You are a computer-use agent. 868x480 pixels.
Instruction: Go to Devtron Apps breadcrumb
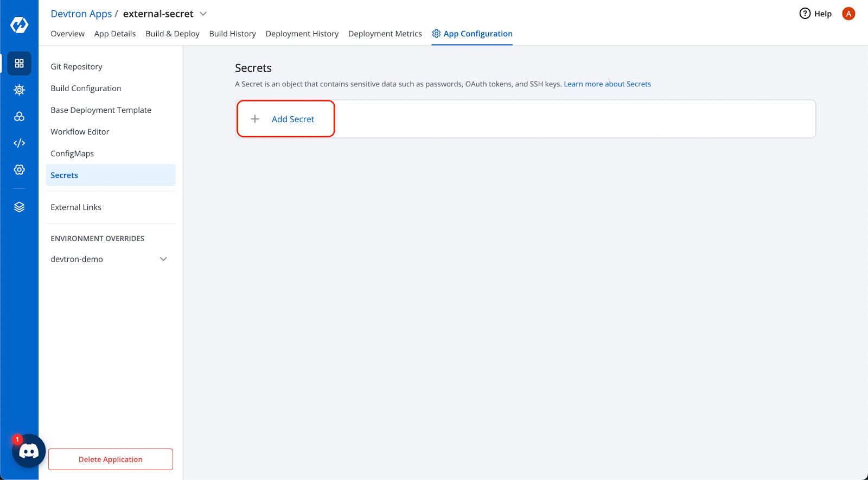(x=81, y=14)
